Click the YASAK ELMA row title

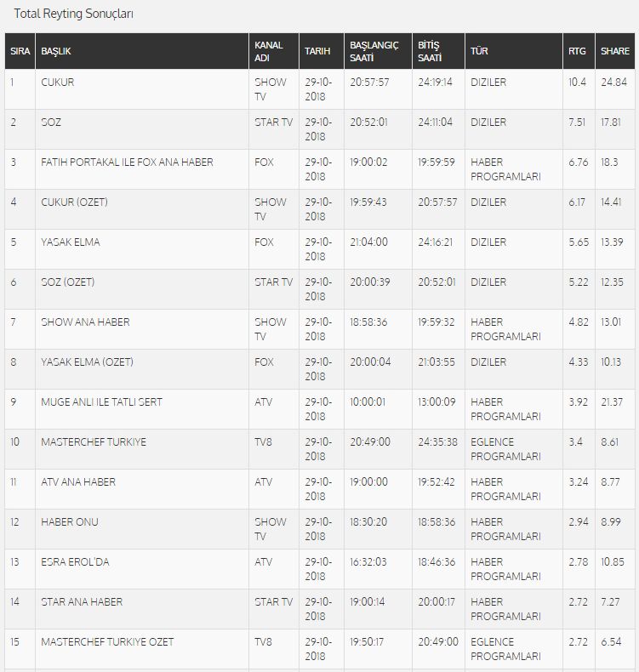coord(71,242)
